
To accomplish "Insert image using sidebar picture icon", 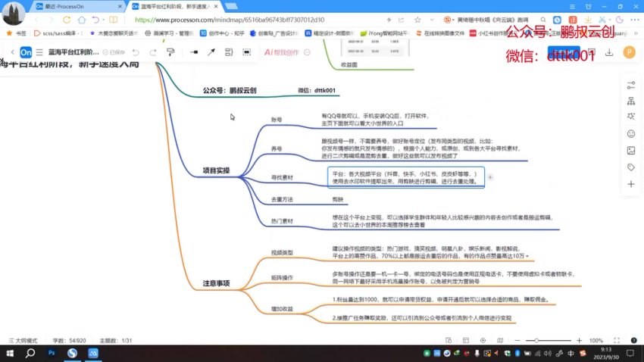I will (631, 150).
